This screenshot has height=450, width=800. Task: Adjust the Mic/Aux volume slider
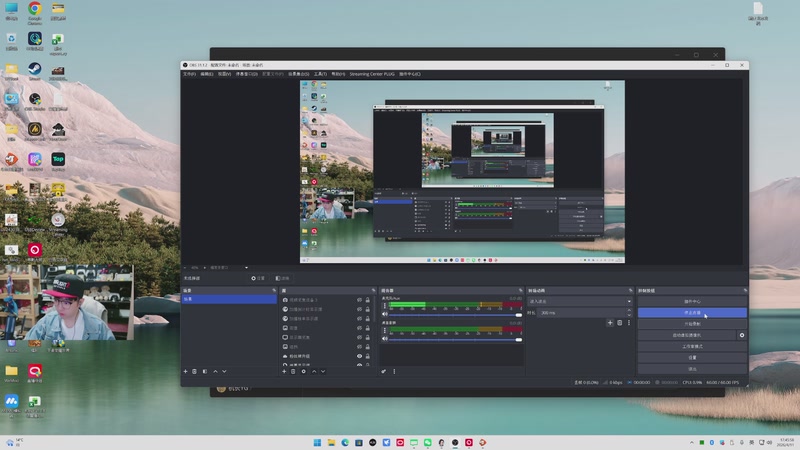[x=456, y=315]
